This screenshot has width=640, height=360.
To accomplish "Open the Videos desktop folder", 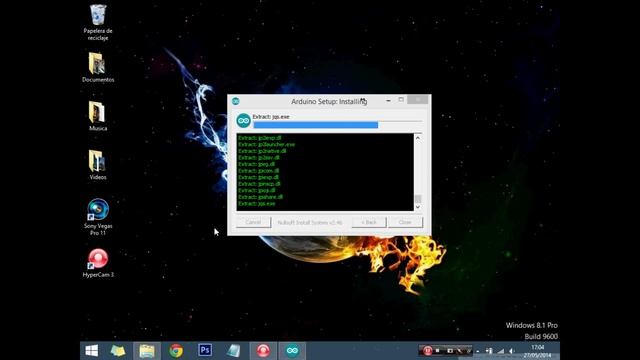I will coord(98,165).
